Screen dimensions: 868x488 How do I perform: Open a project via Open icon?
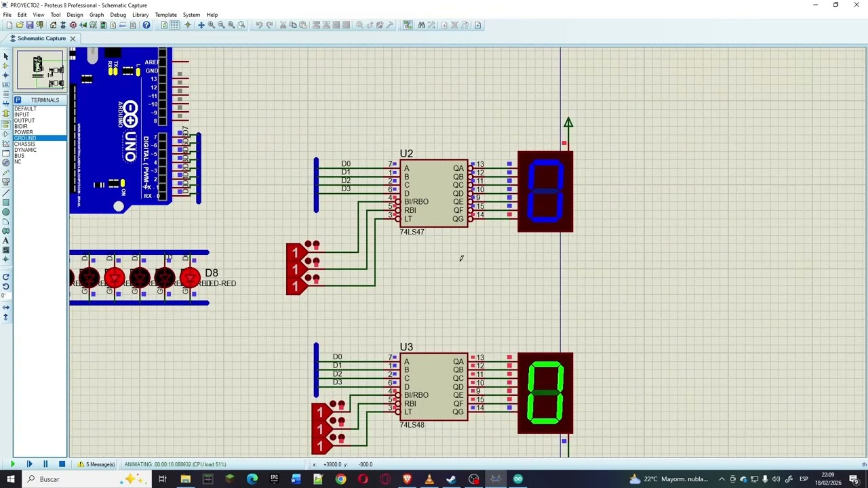click(x=20, y=25)
